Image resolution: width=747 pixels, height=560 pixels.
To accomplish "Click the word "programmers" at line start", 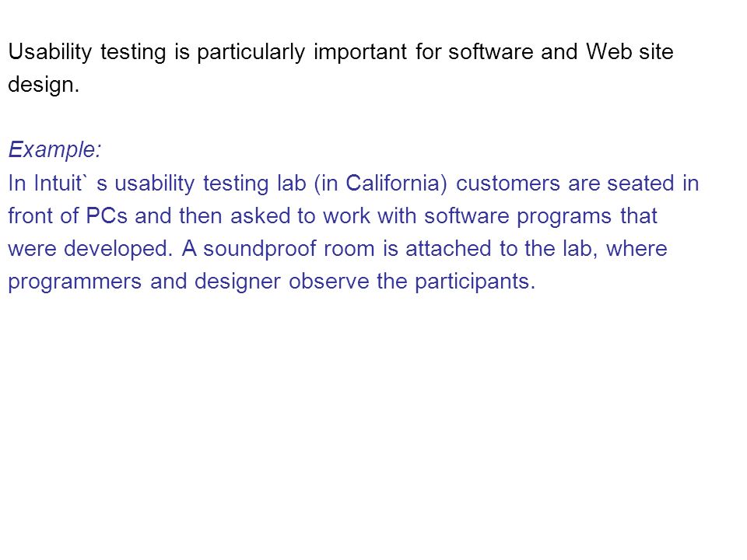I will click(75, 282).
